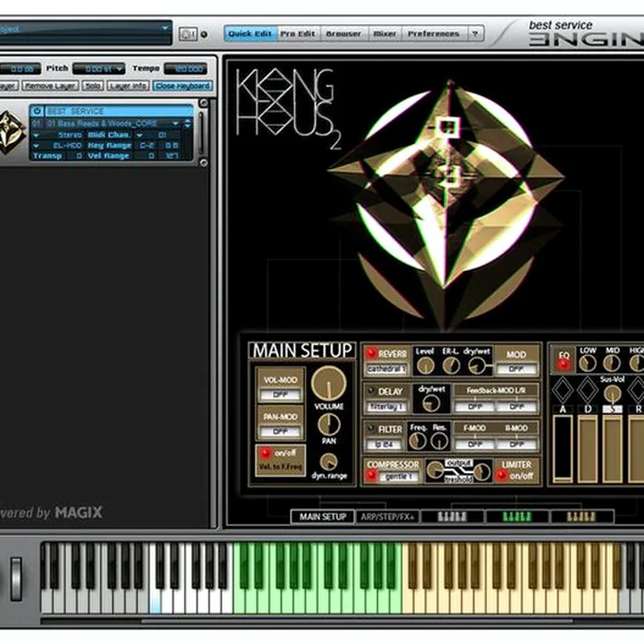Open the white keyboard-icon page tab

coord(452,517)
